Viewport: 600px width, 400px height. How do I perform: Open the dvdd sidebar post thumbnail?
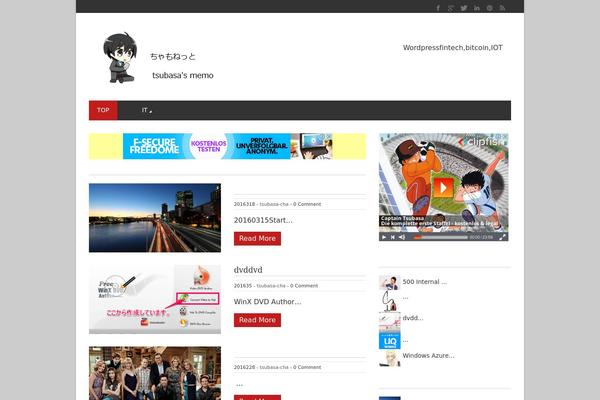click(390, 322)
